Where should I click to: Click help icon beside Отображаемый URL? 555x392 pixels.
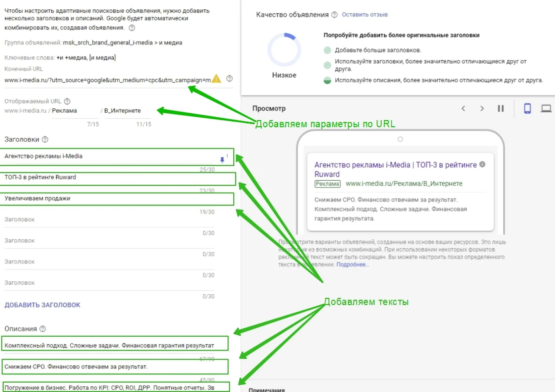(67, 101)
